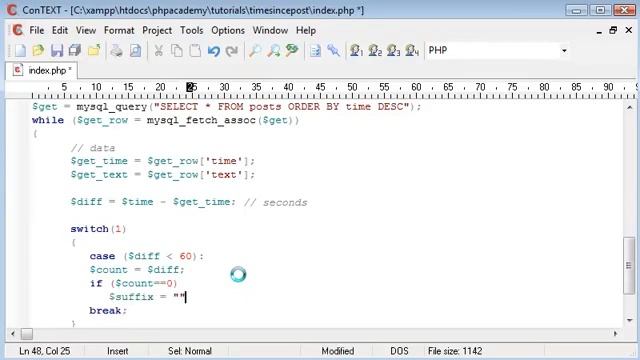
Task: Click the grey Redo arrow icon
Action: [232, 51]
